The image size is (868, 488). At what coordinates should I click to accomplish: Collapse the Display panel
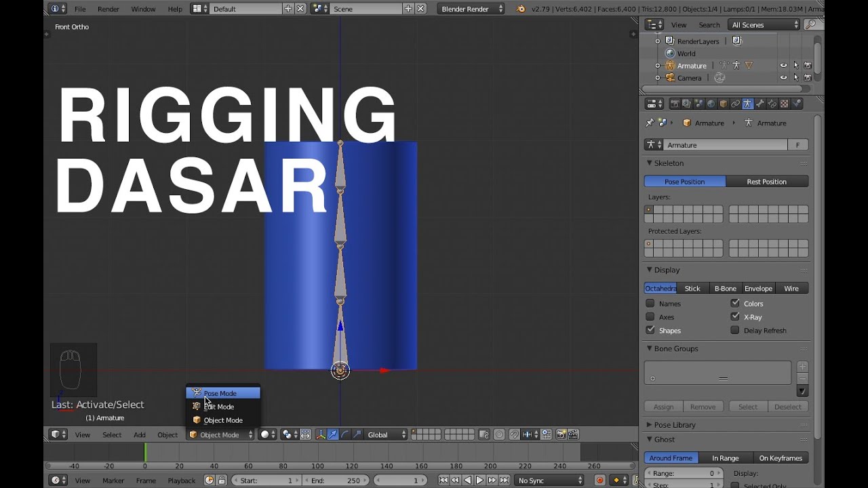[649, 270]
